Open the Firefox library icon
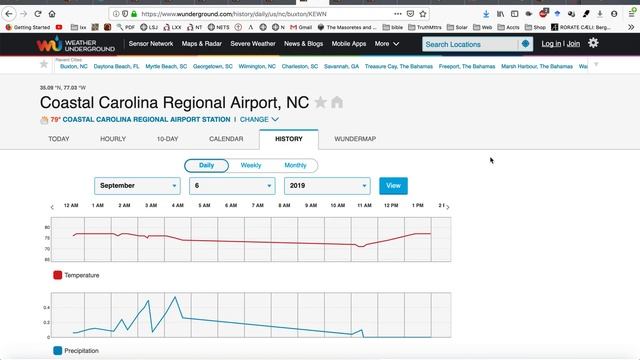 tap(500, 14)
